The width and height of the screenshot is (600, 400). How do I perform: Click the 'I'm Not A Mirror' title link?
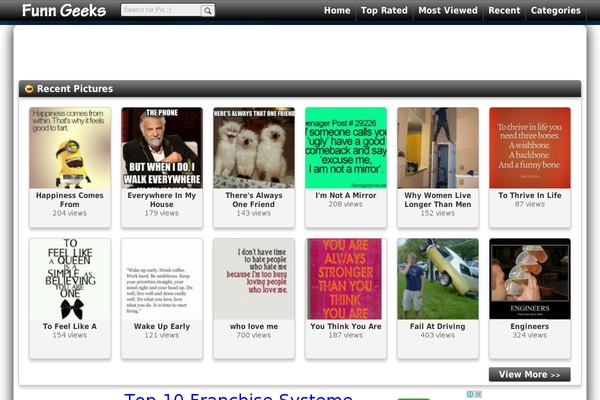(x=346, y=195)
